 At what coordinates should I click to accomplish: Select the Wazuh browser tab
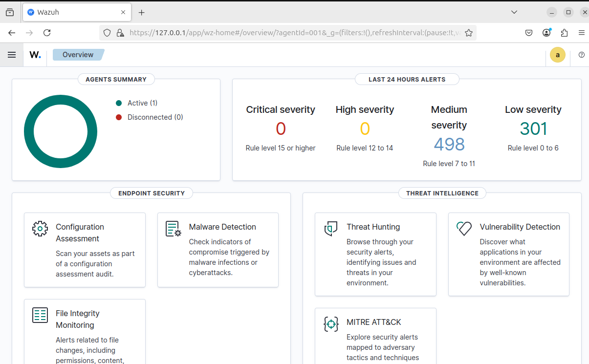click(x=77, y=12)
